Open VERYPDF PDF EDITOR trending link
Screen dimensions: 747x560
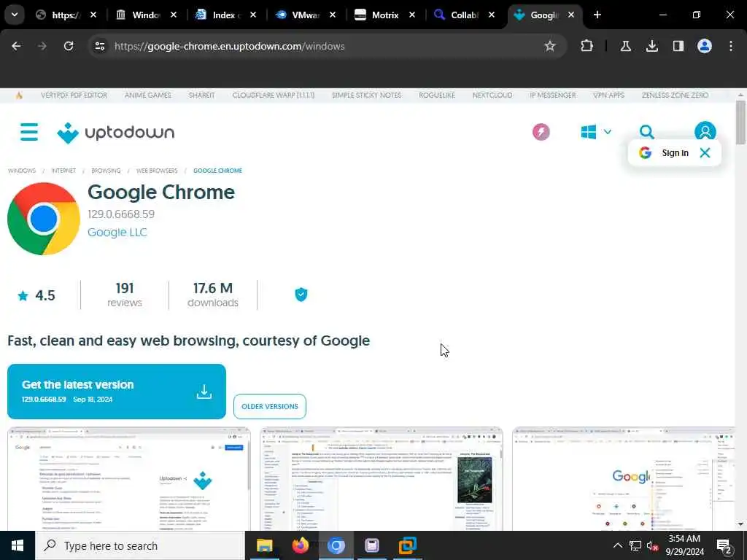click(x=74, y=96)
